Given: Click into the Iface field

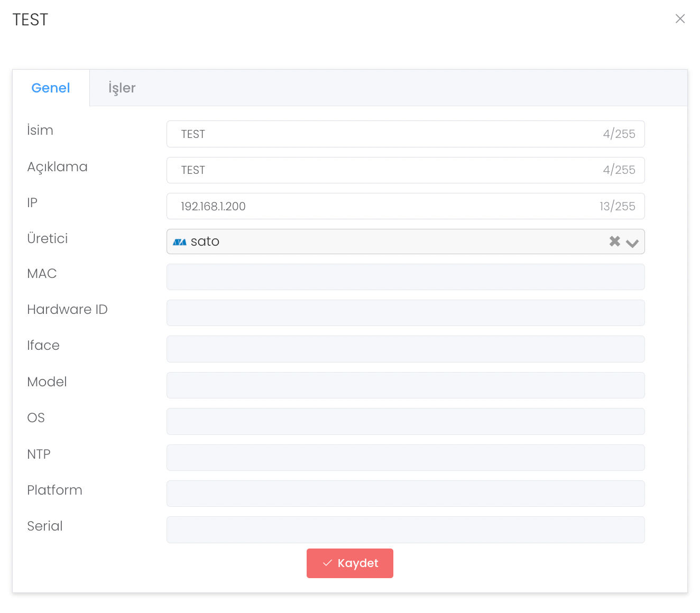Looking at the screenshot, I should coord(405,349).
